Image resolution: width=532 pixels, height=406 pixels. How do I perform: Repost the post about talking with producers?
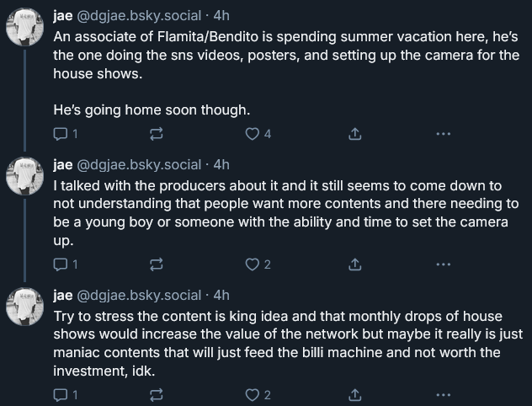pos(156,264)
